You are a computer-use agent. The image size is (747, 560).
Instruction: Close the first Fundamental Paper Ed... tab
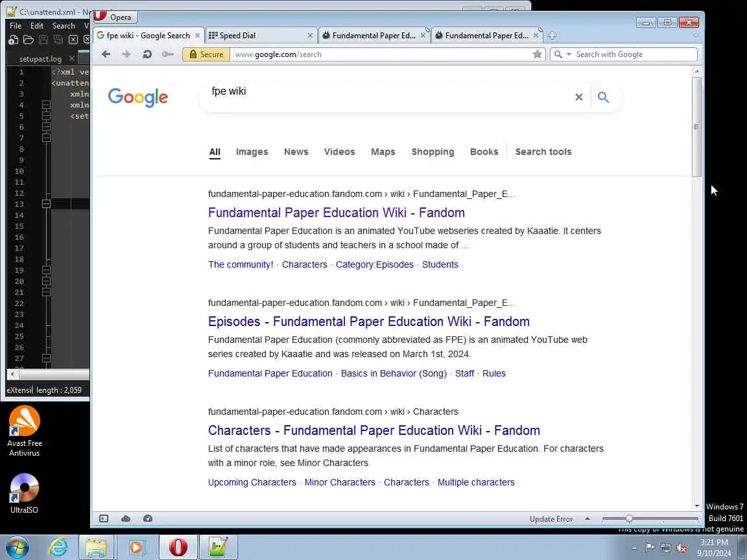coord(423,35)
